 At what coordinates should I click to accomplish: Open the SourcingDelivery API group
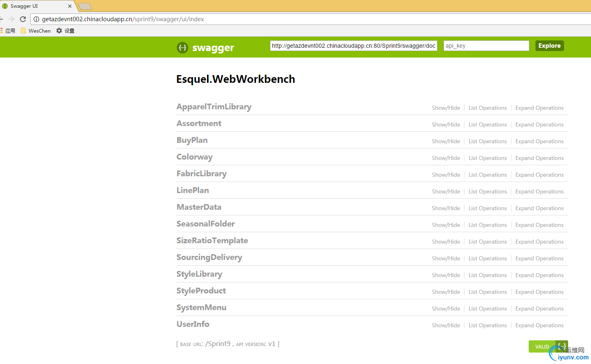(209, 257)
